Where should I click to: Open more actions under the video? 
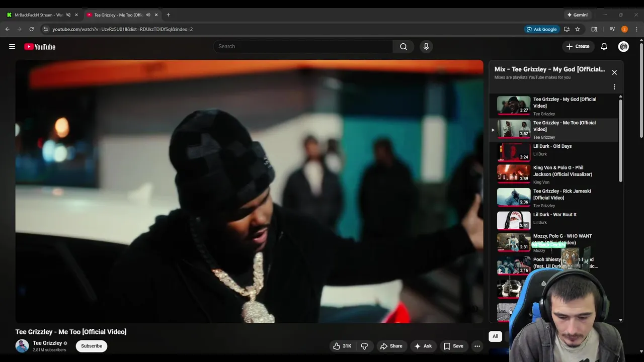click(477, 346)
